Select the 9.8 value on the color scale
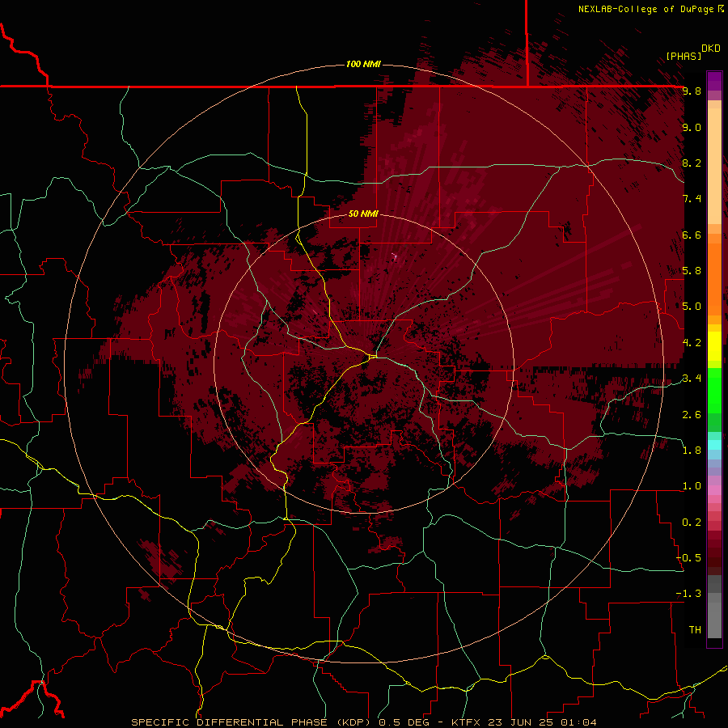 (x=692, y=91)
